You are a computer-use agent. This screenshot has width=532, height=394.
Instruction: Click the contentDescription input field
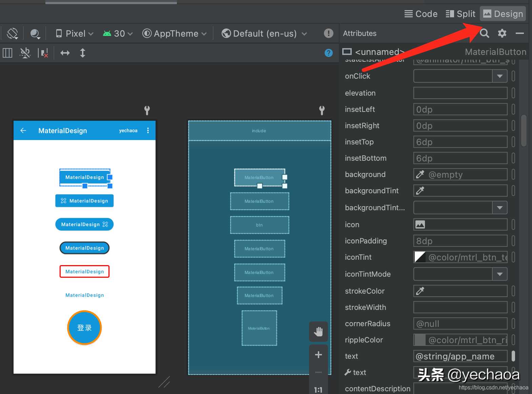pos(460,389)
